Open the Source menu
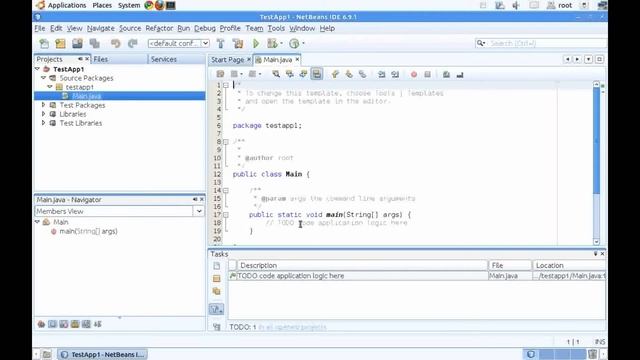 [x=130, y=28]
